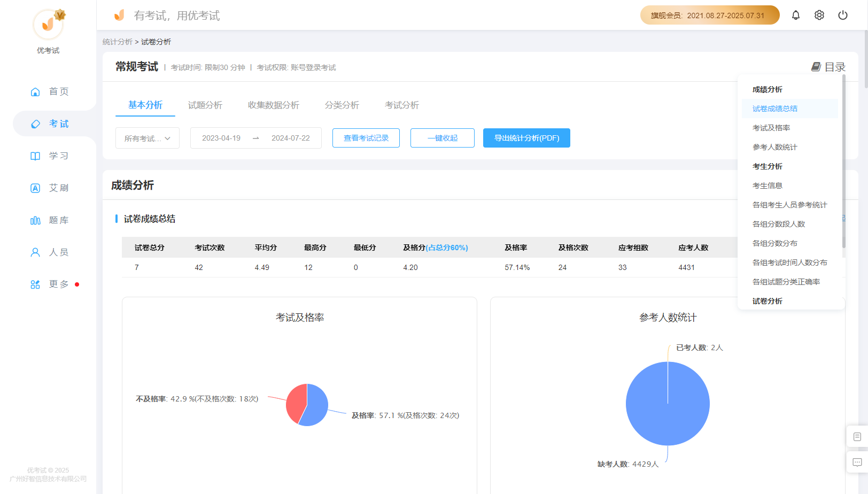Click the 应考人数 value 4431
The height and width of the screenshot is (494, 868).
click(x=686, y=267)
